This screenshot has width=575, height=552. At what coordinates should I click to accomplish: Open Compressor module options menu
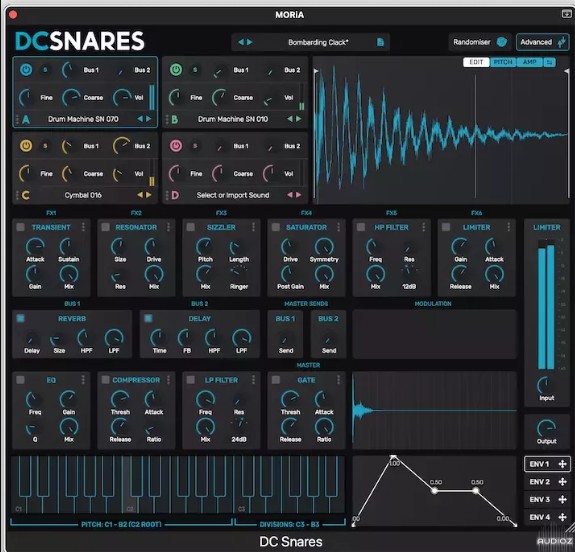point(168,380)
